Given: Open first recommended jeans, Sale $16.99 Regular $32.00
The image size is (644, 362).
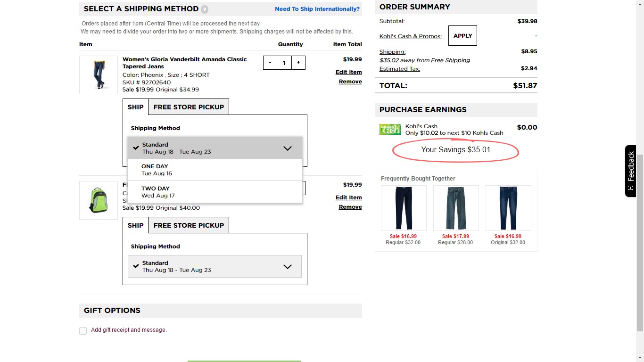Looking at the screenshot, I should [404, 208].
